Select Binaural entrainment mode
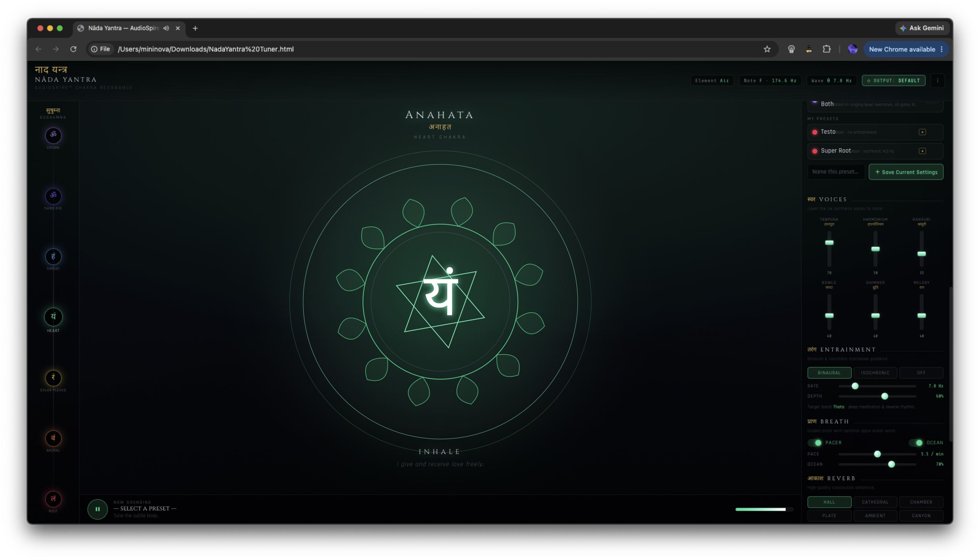The height and width of the screenshot is (560, 980). click(x=829, y=373)
